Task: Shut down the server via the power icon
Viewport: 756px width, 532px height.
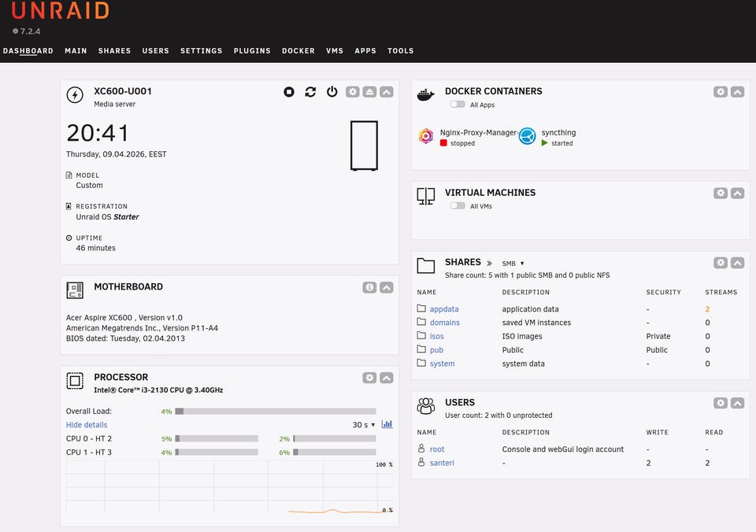Action: tap(332, 91)
